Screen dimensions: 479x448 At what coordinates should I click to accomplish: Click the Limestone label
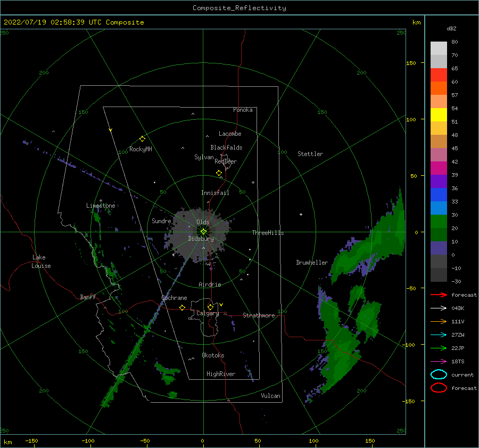pyautogui.click(x=101, y=206)
